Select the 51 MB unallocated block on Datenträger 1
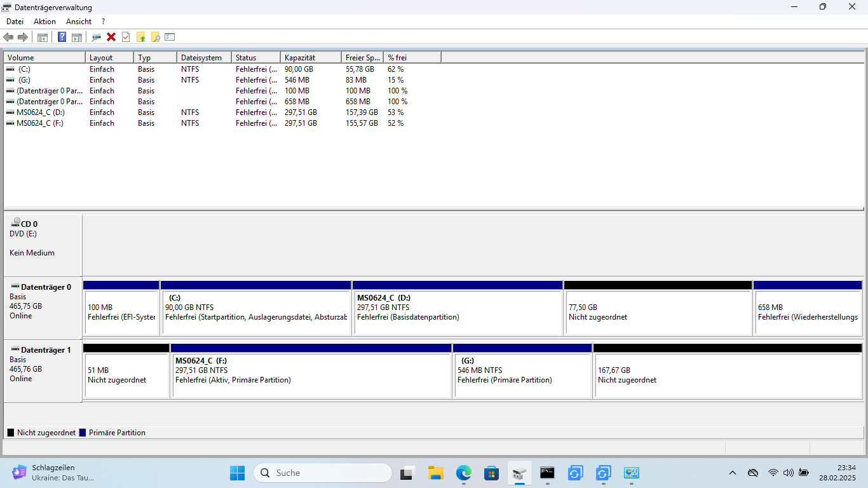This screenshot has width=868, height=488. (126, 371)
